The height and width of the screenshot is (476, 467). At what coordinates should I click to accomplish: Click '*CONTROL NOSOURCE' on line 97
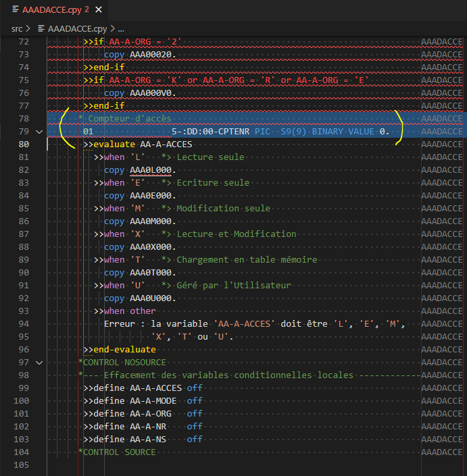(x=122, y=363)
